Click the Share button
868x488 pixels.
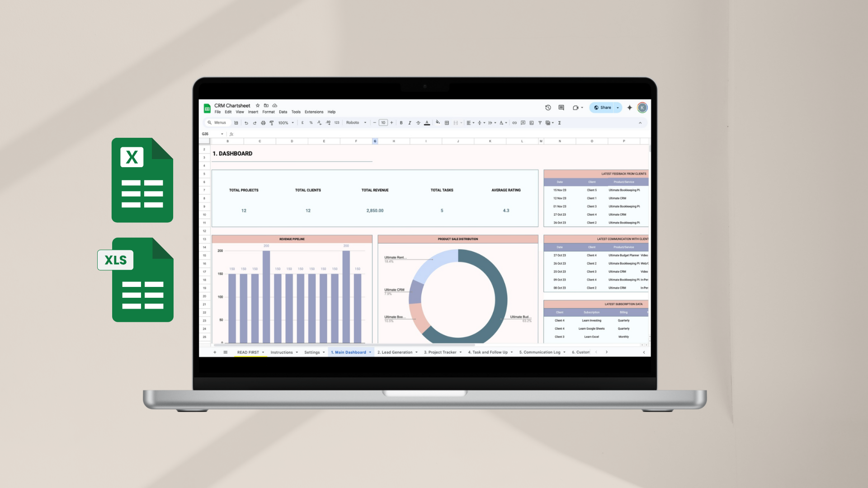tap(603, 108)
